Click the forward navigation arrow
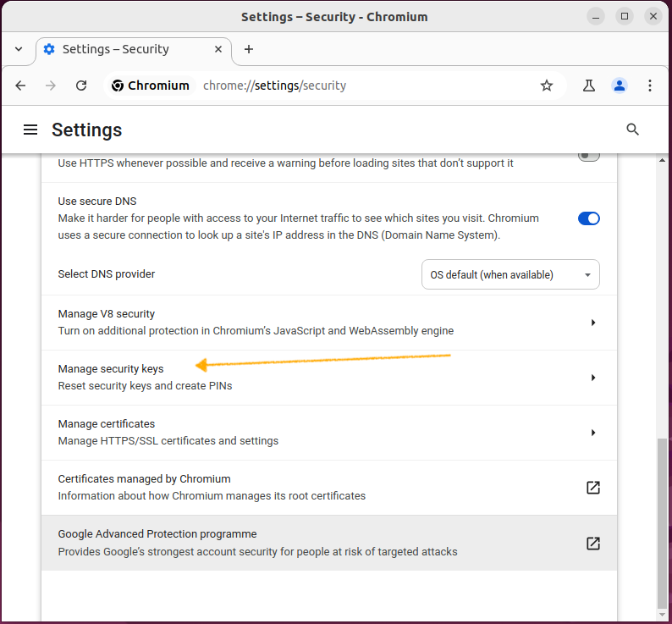 coord(51,86)
